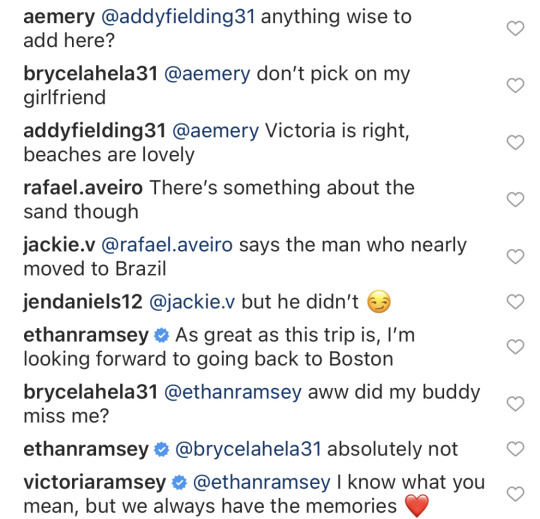Heart brycelahela31's 'did my buddy miss me' comment

point(515,404)
